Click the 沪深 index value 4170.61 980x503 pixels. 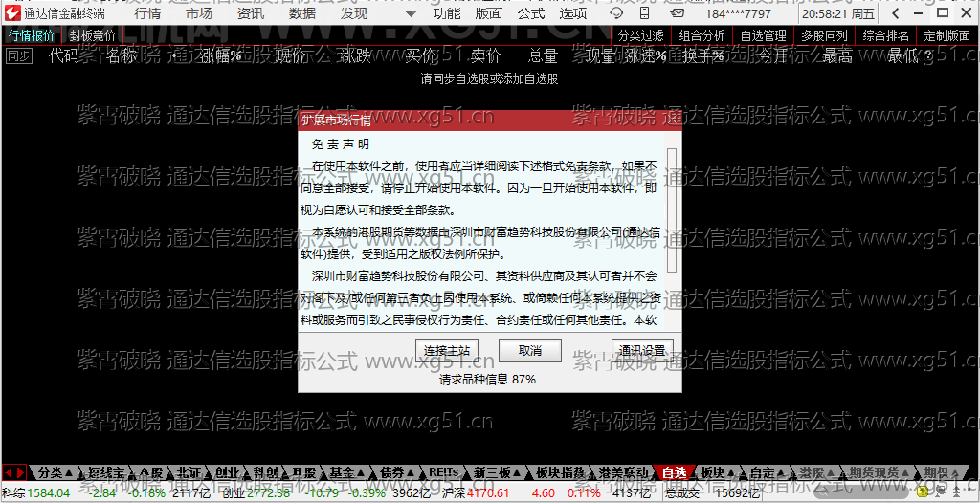coord(489,493)
